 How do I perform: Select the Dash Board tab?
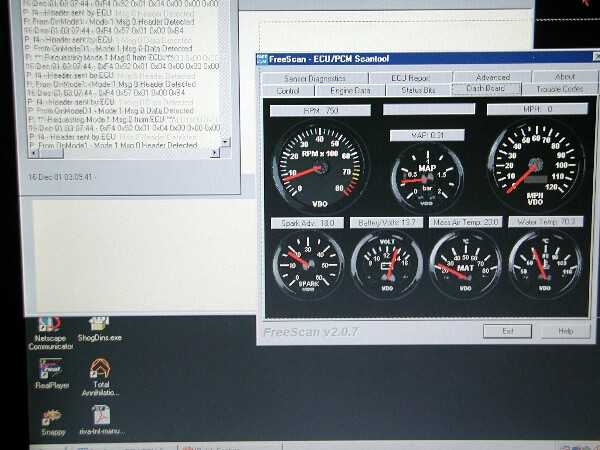tap(486, 89)
